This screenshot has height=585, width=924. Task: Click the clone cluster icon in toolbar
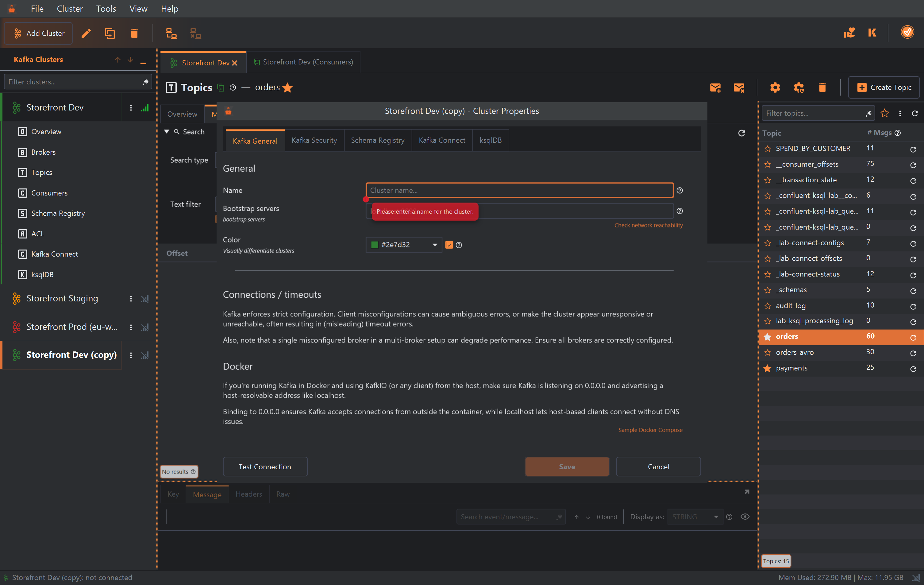click(x=110, y=33)
